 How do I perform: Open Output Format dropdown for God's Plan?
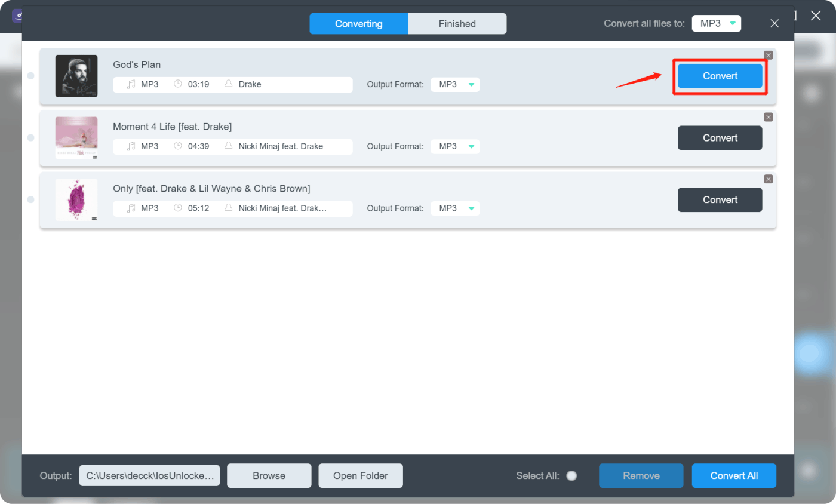coord(455,85)
